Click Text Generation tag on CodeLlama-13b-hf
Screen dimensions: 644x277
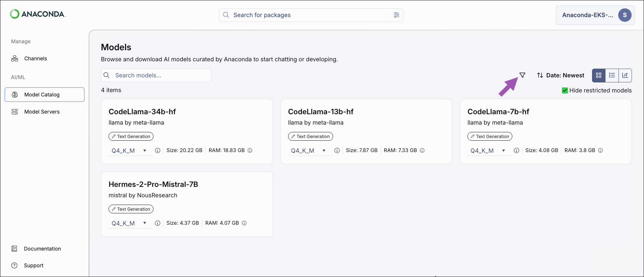[311, 136]
